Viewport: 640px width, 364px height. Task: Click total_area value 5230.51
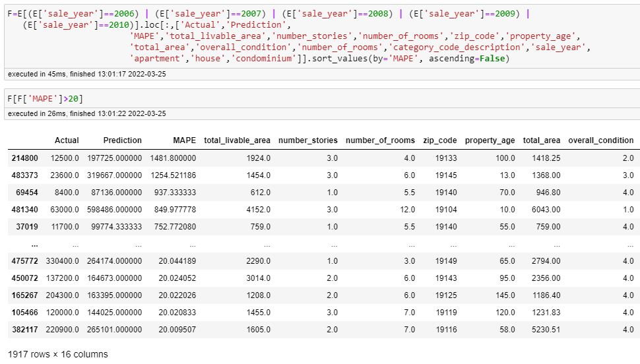pos(546,329)
